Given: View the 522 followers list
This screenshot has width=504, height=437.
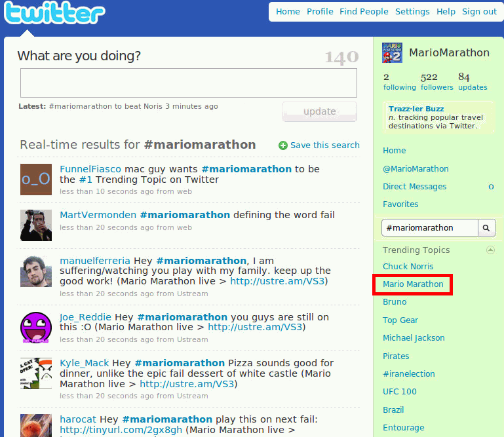Looking at the screenshot, I should click(436, 82).
